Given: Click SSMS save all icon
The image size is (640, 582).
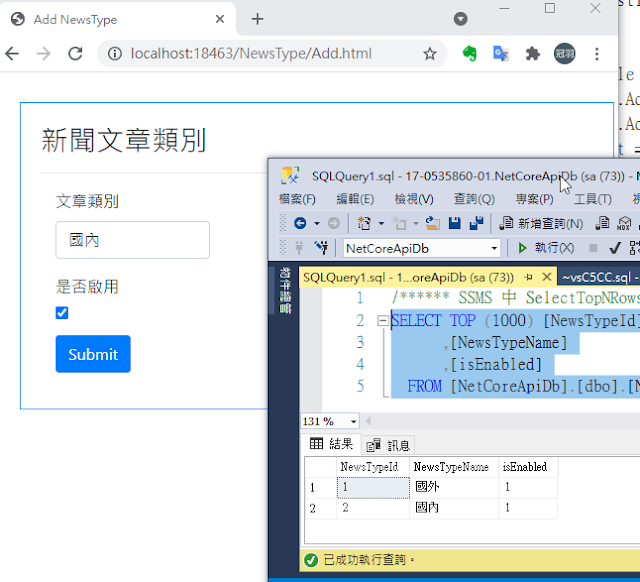Looking at the screenshot, I should 476,223.
